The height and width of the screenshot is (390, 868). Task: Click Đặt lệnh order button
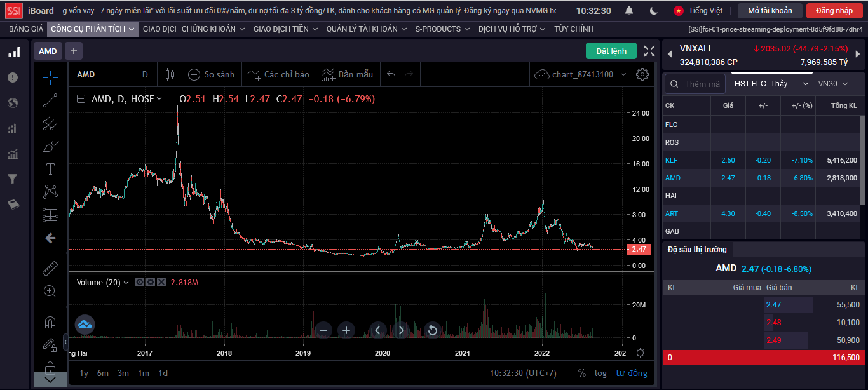click(611, 51)
